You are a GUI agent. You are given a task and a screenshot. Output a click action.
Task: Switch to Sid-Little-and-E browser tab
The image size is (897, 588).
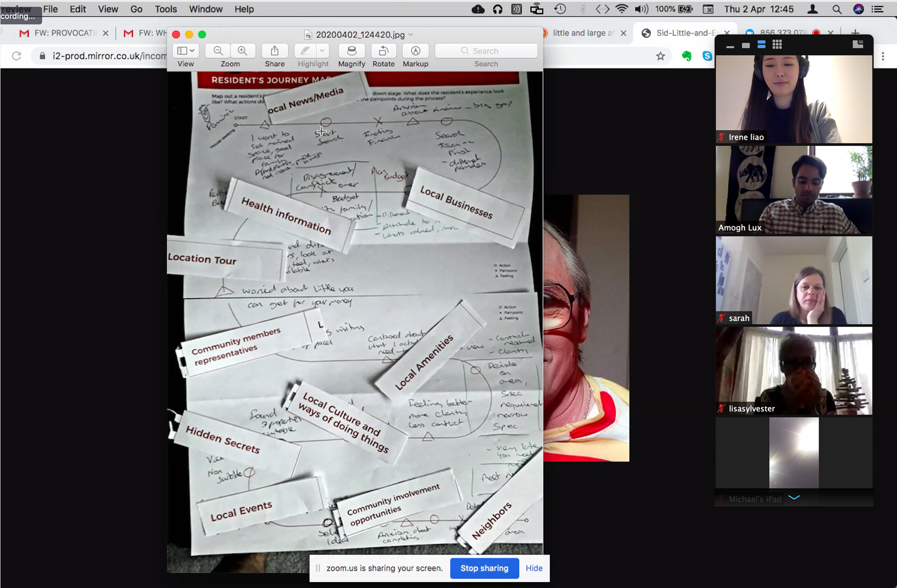pos(680,33)
